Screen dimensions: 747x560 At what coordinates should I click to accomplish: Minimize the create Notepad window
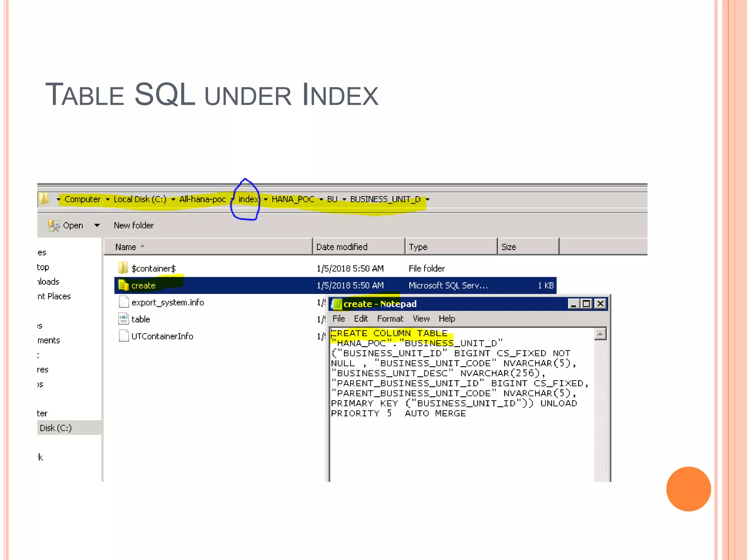click(573, 304)
